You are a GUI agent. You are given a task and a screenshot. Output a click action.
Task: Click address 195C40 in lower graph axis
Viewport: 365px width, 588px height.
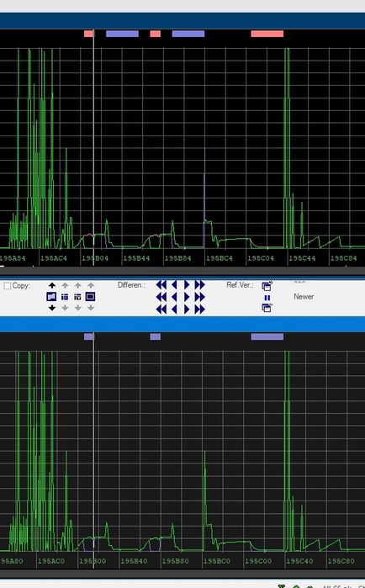pyautogui.click(x=299, y=561)
